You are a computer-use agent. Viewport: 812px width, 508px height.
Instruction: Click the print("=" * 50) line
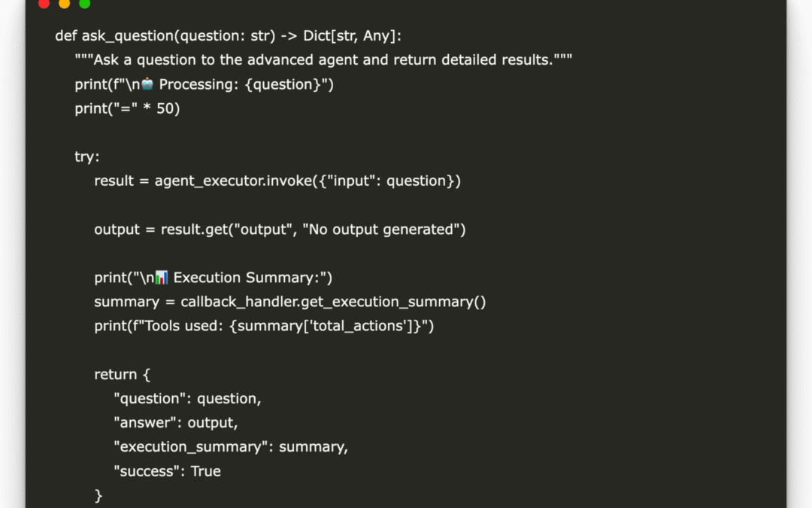pos(127,108)
